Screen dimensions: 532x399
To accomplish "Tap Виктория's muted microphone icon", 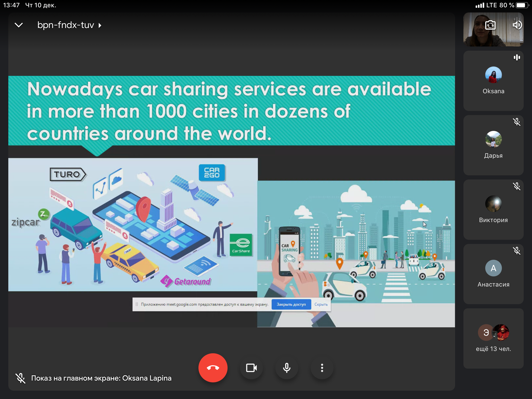I will pyautogui.click(x=517, y=186).
